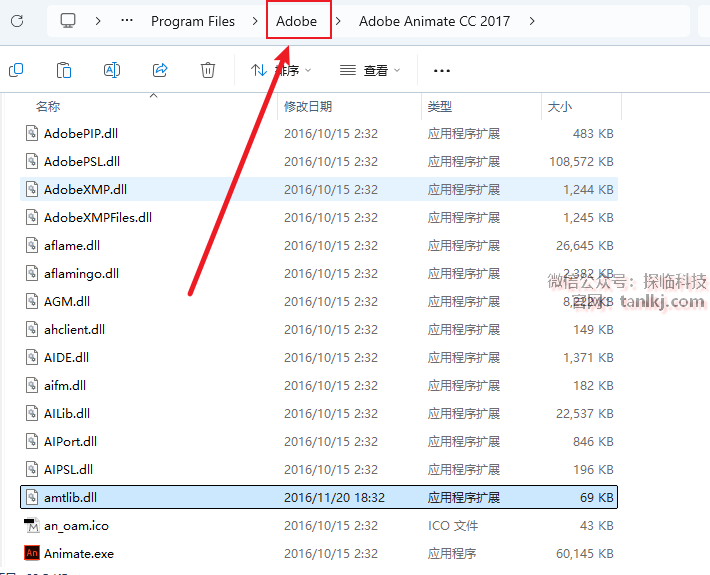This screenshot has width=710, height=575.
Task: Open the 排序 sort dropdown
Action: [x=281, y=70]
